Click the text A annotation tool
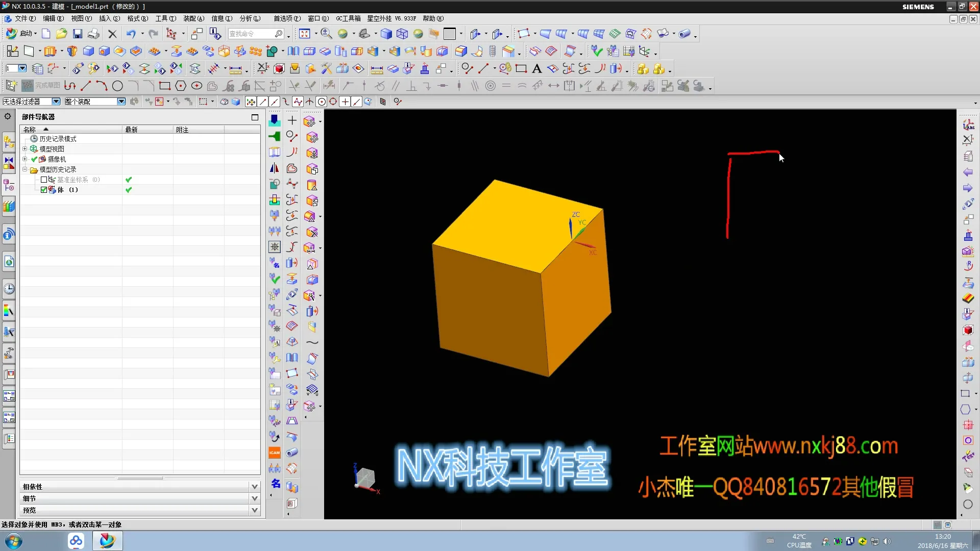980x551 pixels. point(536,68)
